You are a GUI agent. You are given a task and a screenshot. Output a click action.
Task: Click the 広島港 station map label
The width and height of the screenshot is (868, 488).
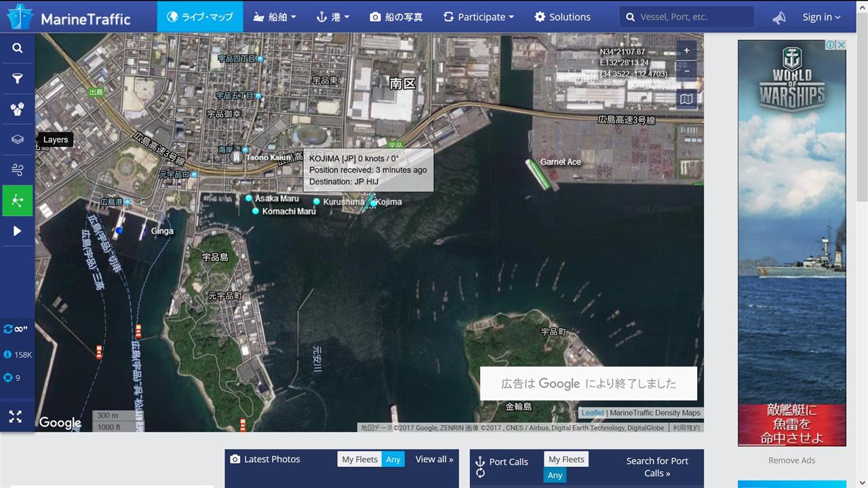[111, 202]
